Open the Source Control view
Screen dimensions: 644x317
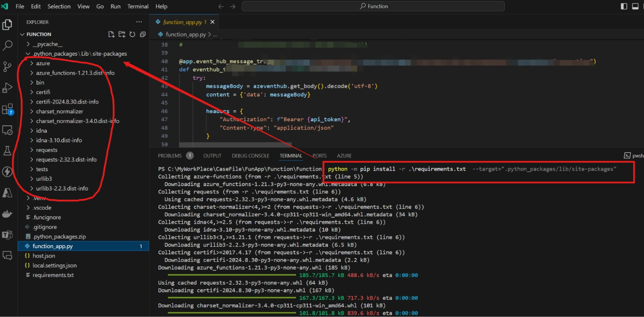(7, 67)
